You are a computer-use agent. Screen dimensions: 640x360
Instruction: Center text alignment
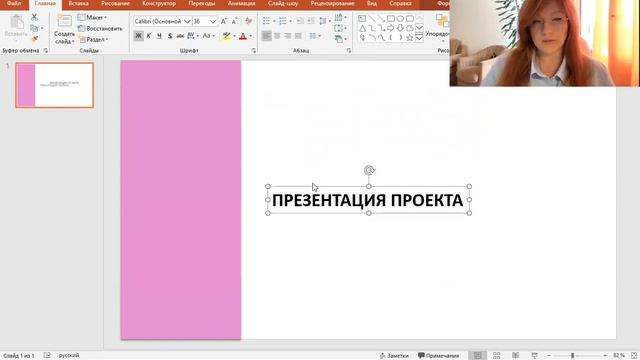pos(277,36)
